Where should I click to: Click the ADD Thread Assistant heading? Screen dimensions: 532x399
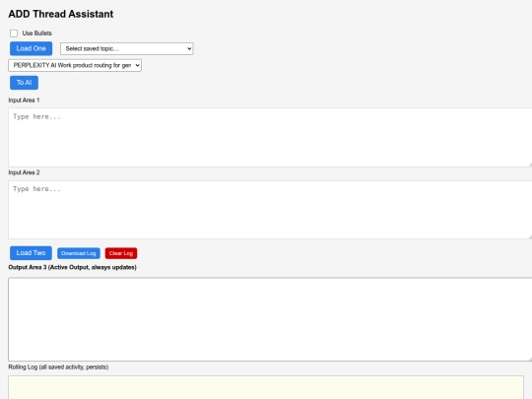(x=61, y=14)
